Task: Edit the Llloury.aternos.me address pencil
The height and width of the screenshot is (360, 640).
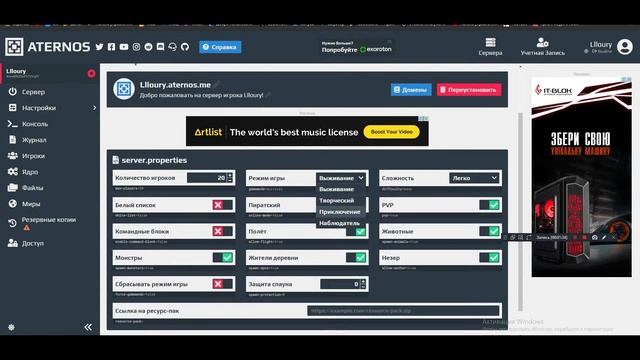Action: click(x=216, y=84)
